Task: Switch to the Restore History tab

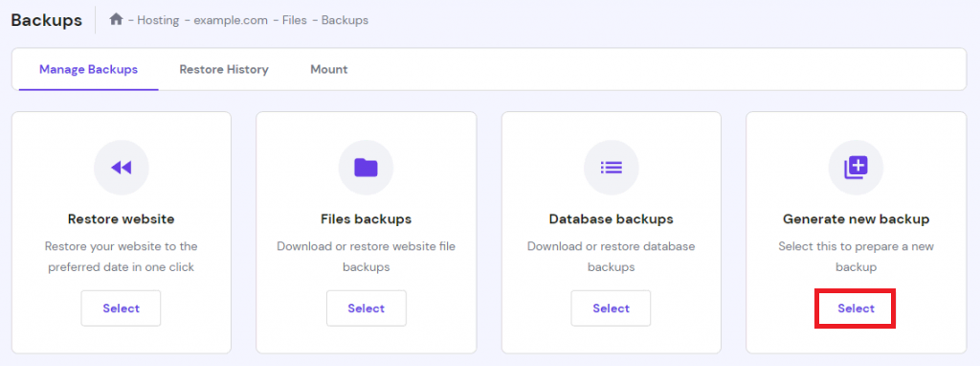Action: (x=224, y=69)
